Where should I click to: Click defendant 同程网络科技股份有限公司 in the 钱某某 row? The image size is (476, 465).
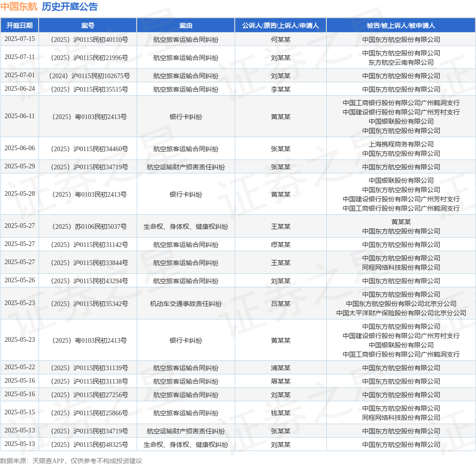point(401,418)
